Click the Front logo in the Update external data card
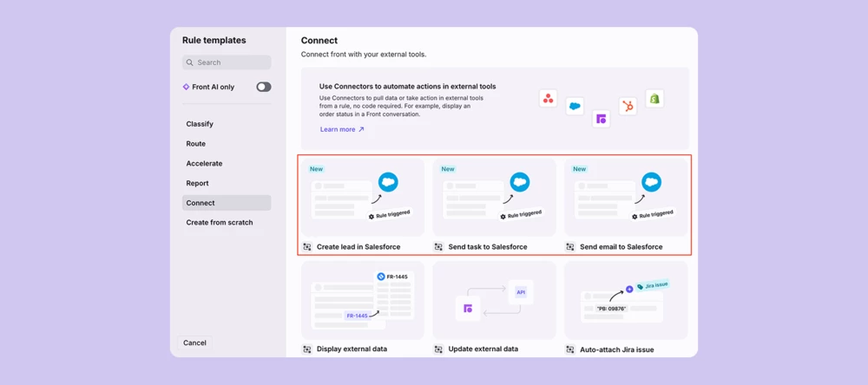 468,309
